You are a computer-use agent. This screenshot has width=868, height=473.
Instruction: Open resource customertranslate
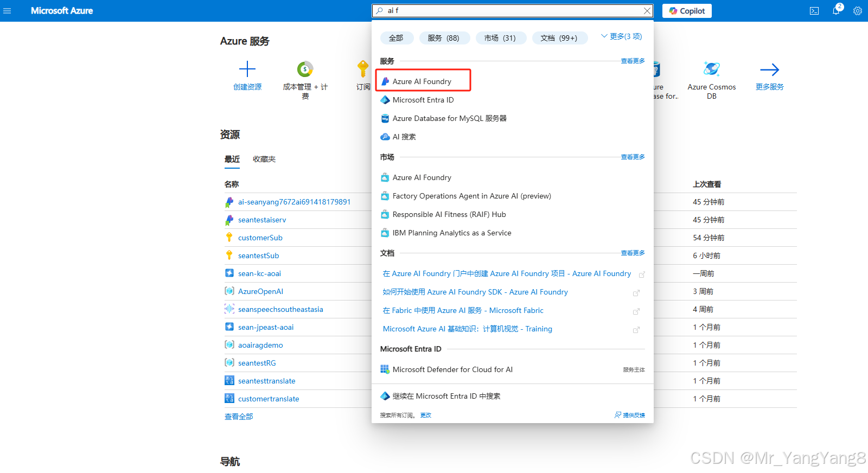[x=269, y=399]
